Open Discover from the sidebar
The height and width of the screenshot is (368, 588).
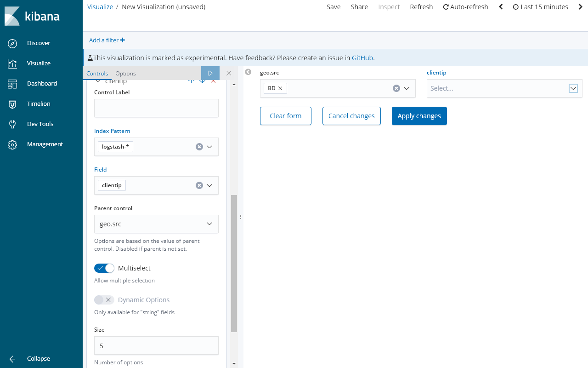[x=39, y=43]
